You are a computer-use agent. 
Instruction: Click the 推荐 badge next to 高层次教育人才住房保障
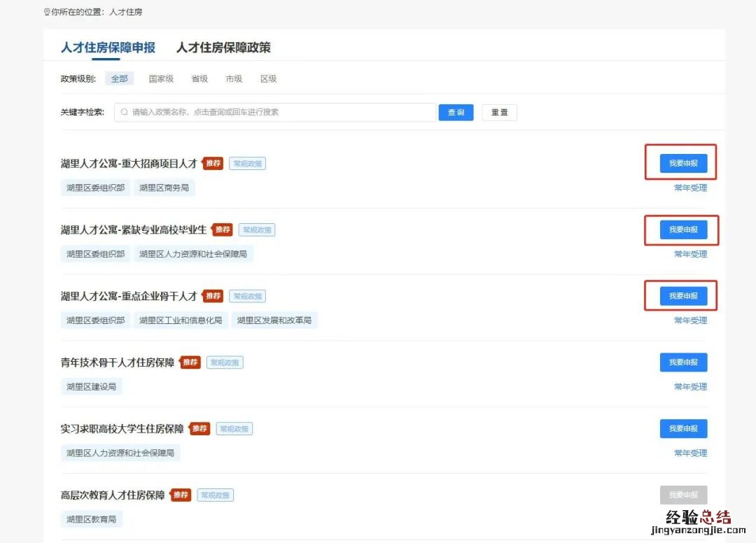tap(181, 495)
